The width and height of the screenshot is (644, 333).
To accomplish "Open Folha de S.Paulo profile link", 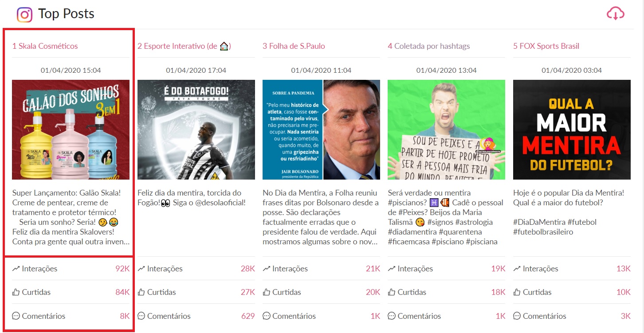I will pos(294,46).
